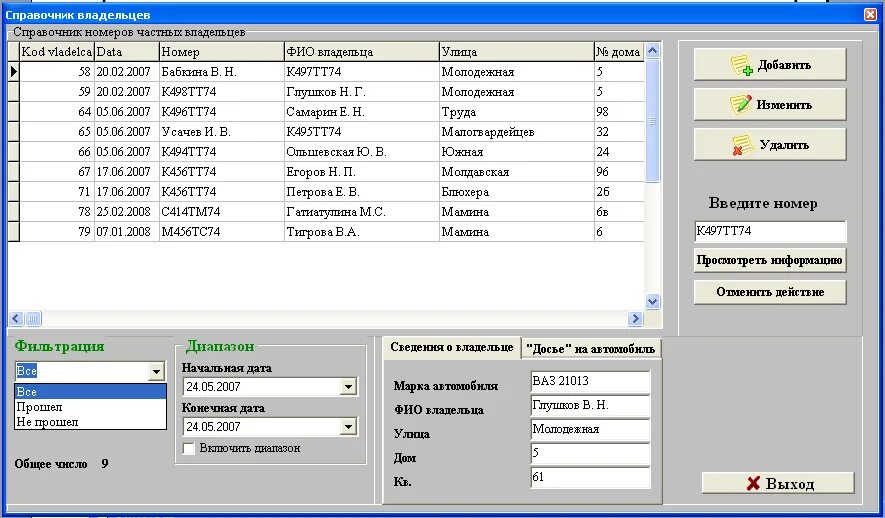Click the horizontal scroll right arrow

636,319
